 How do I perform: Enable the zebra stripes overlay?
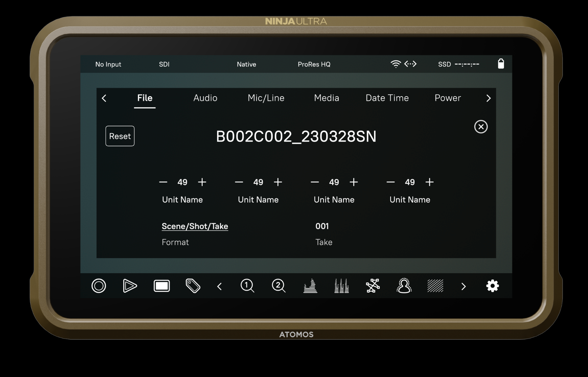pyautogui.click(x=435, y=286)
